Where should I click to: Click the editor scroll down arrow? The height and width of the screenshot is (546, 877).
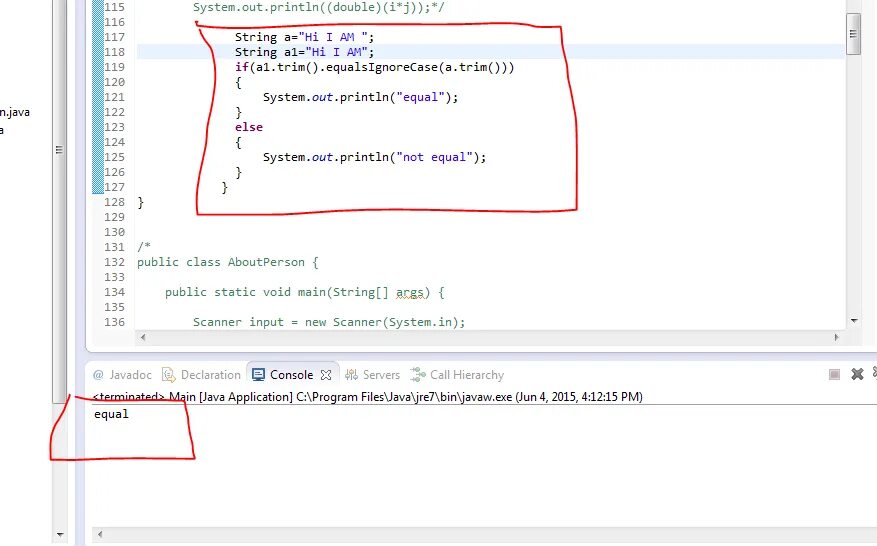(x=854, y=321)
